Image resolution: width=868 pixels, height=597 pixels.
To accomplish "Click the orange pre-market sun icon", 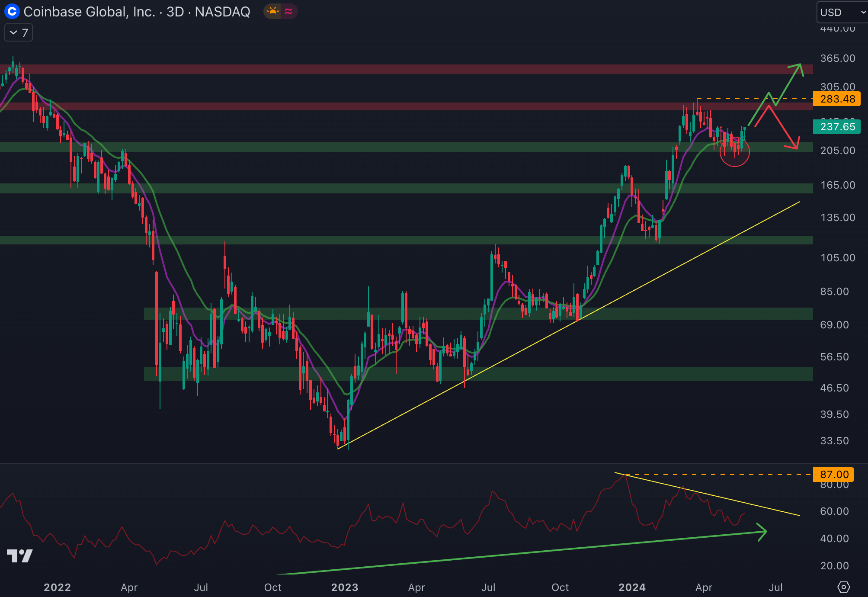I will click(x=273, y=11).
